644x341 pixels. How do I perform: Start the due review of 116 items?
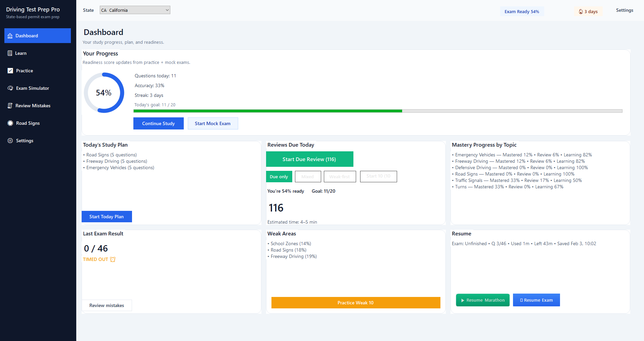[309, 159]
